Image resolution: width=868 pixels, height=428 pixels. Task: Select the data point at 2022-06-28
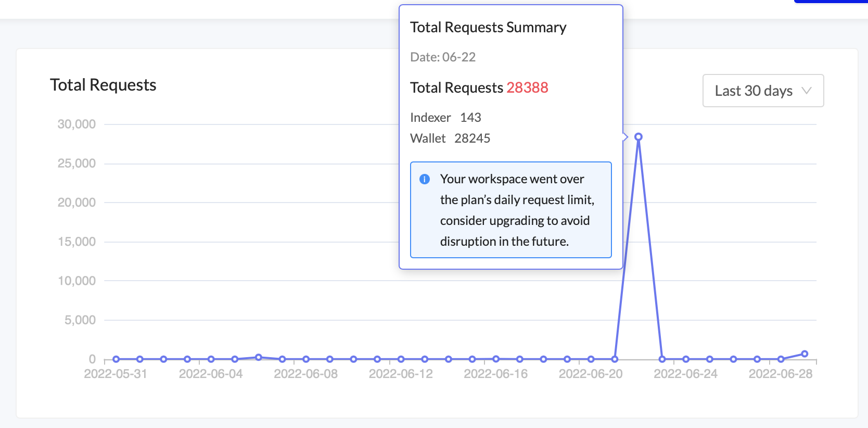781,359
